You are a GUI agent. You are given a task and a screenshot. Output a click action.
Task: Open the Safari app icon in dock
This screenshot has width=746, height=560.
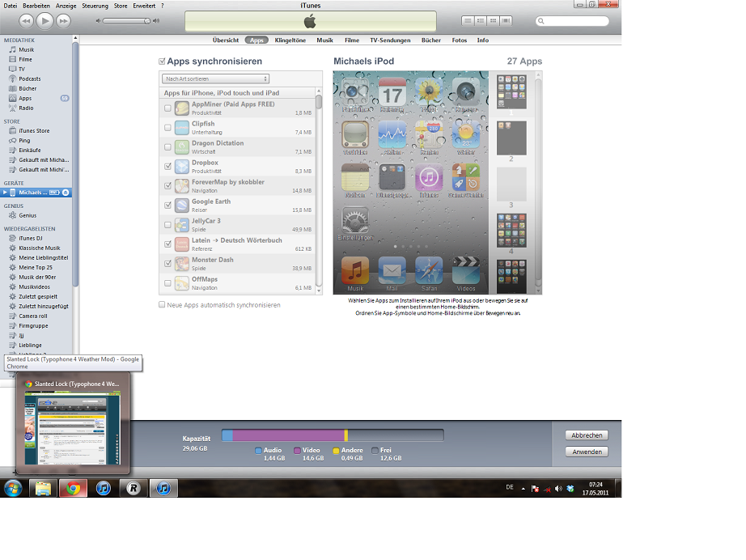[x=429, y=270]
